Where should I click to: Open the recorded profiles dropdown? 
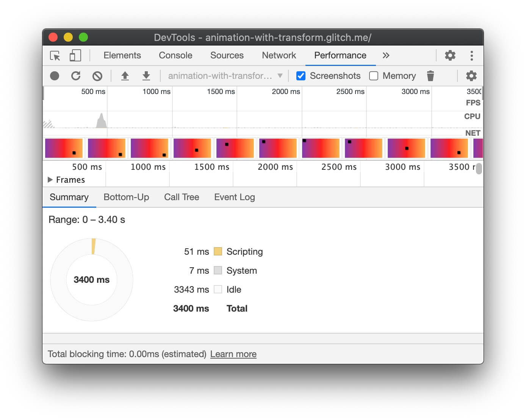(x=280, y=76)
